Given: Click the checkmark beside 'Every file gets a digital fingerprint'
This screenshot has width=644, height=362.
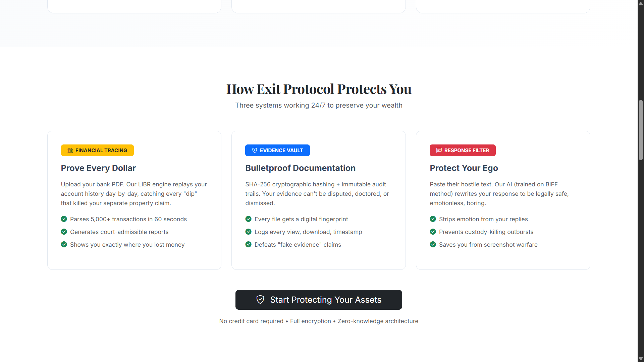Looking at the screenshot, I should click(x=248, y=219).
